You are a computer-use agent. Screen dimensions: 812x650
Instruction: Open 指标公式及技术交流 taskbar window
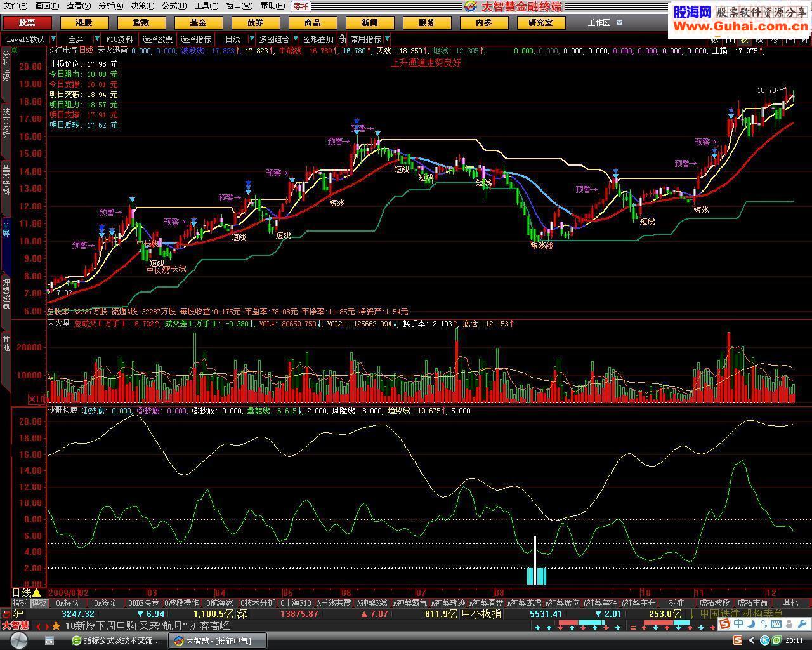(x=116, y=640)
